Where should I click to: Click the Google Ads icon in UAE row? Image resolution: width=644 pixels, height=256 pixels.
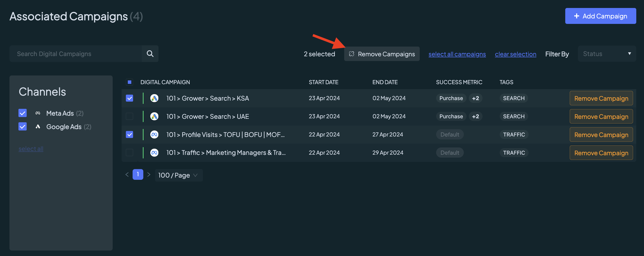(154, 116)
